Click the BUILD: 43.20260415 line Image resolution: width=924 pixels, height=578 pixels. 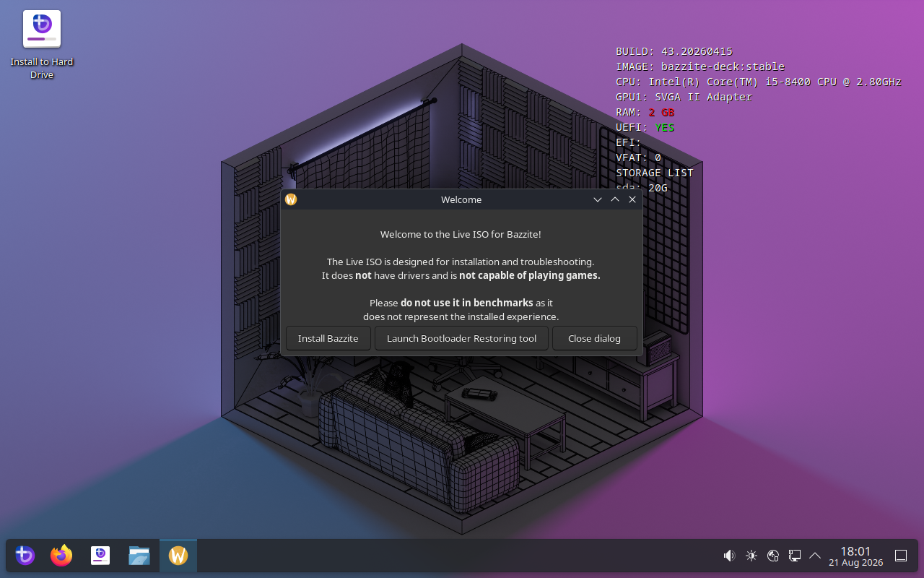coord(674,51)
